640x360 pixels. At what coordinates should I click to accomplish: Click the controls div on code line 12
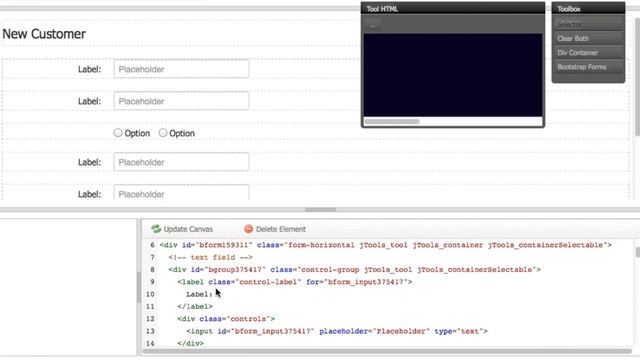226,319
